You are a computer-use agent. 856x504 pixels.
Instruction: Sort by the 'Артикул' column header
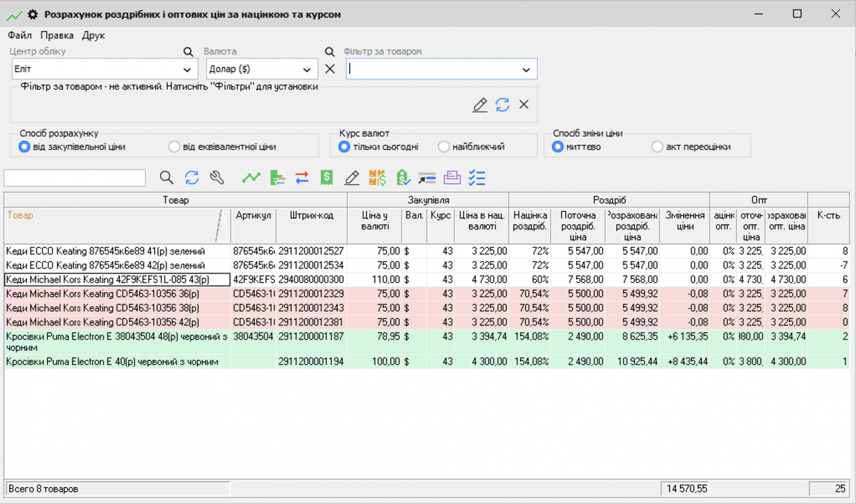click(253, 216)
